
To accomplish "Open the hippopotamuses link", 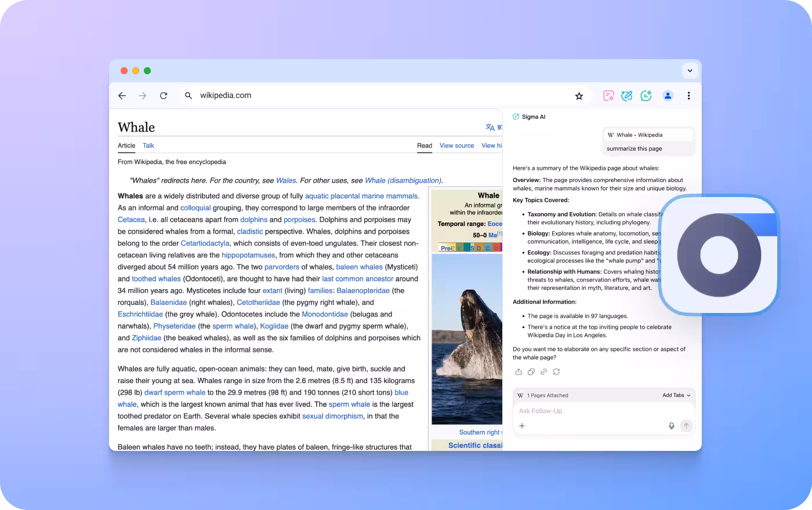I will coord(248,255).
